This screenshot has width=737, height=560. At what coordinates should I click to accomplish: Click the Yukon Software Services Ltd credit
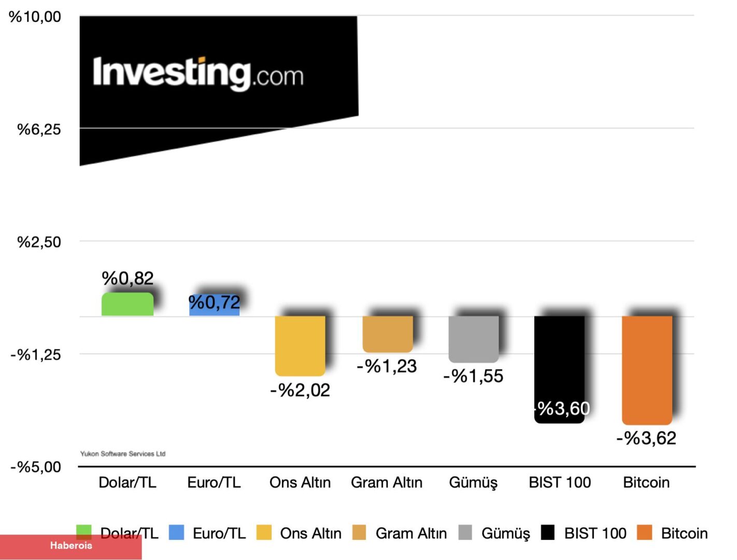(x=123, y=454)
